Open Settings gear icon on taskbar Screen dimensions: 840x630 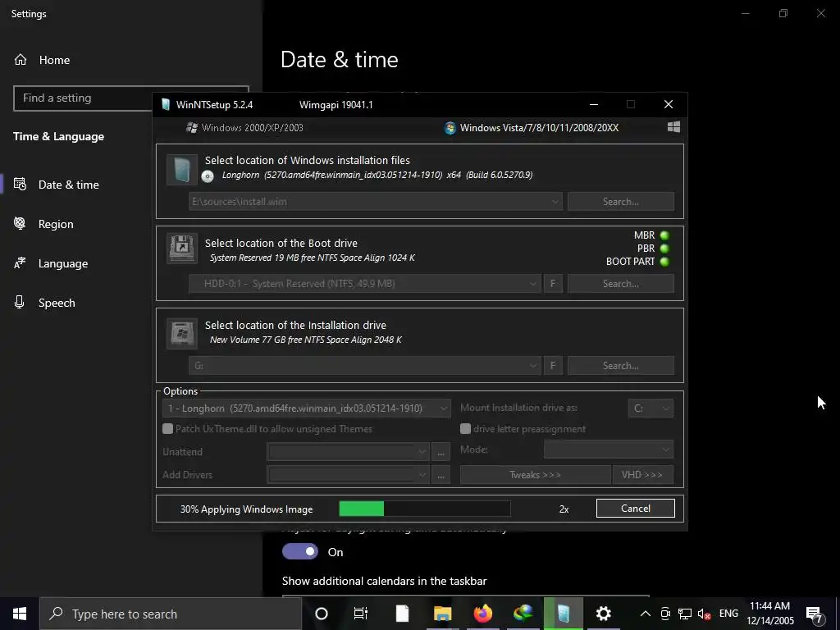tap(603, 614)
